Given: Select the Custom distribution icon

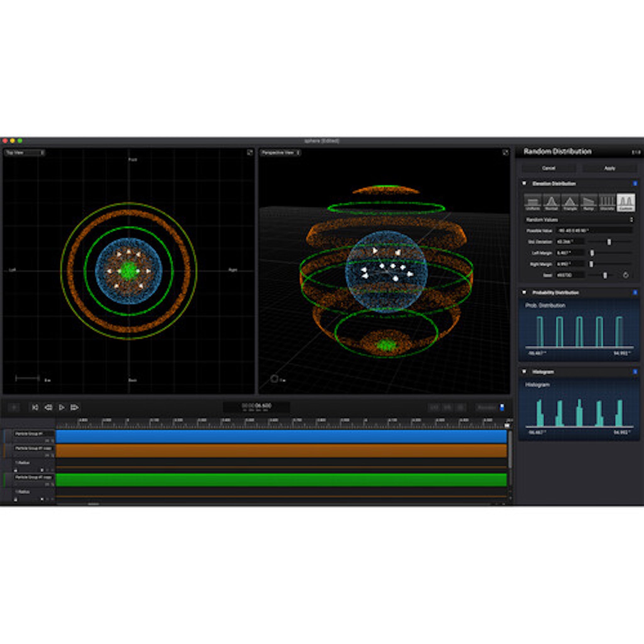Looking at the screenshot, I should click(x=626, y=201).
